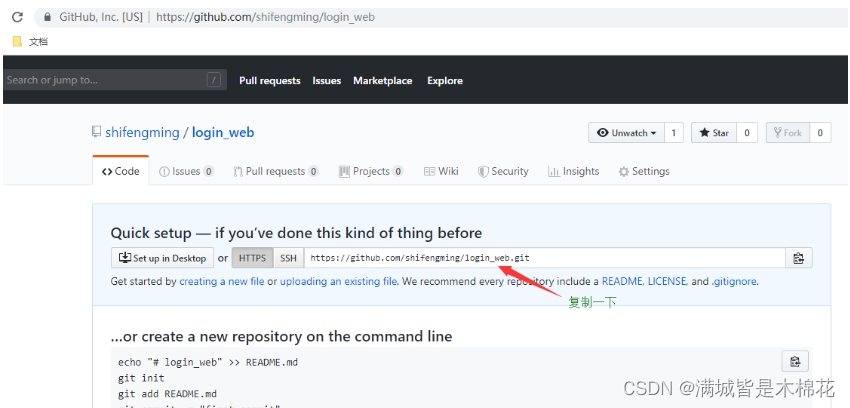Copy the repository URL with the clipboard icon
This screenshot has width=850, height=408.
click(799, 258)
